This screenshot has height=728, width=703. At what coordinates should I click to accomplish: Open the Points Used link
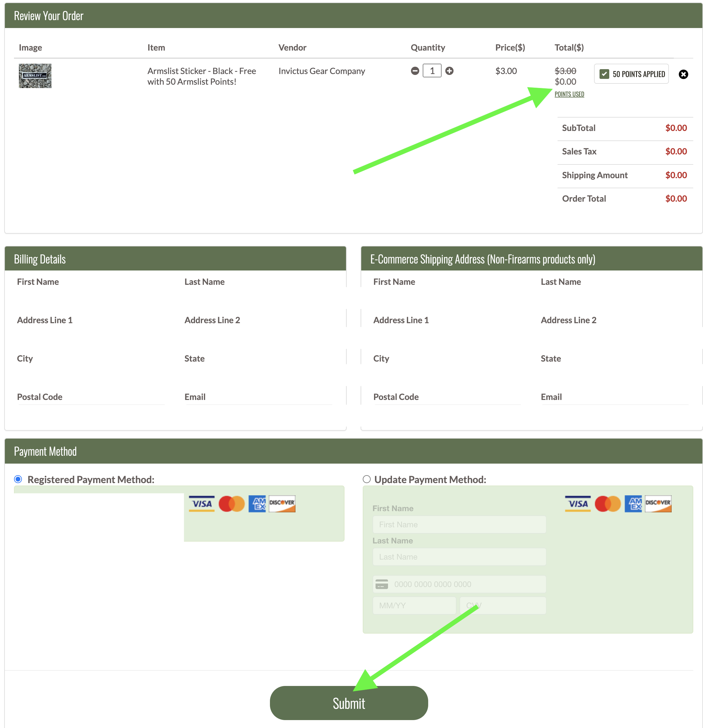[x=569, y=94]
